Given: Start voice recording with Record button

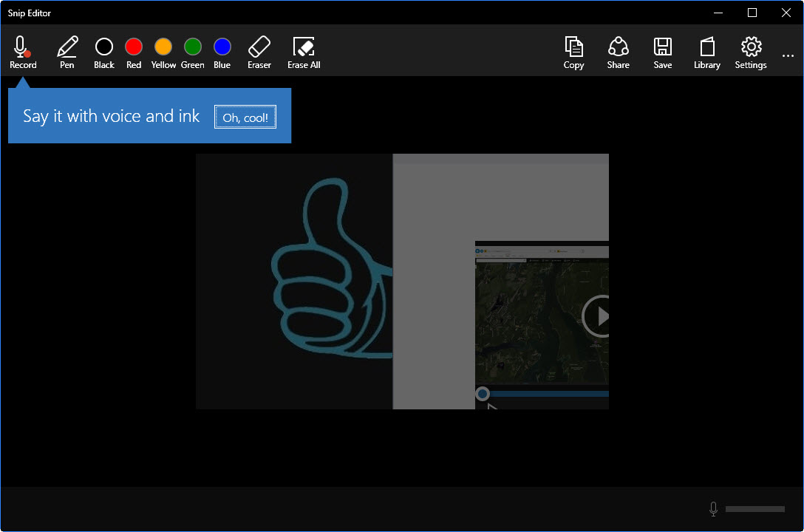Looking at the screenshot, I should 23,52.
